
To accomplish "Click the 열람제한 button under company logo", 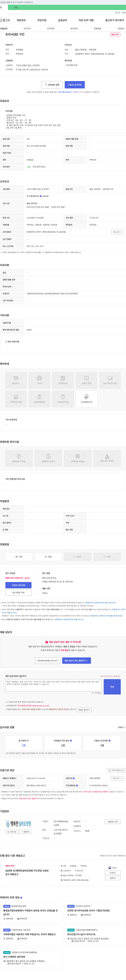I will tap(25, 832).
